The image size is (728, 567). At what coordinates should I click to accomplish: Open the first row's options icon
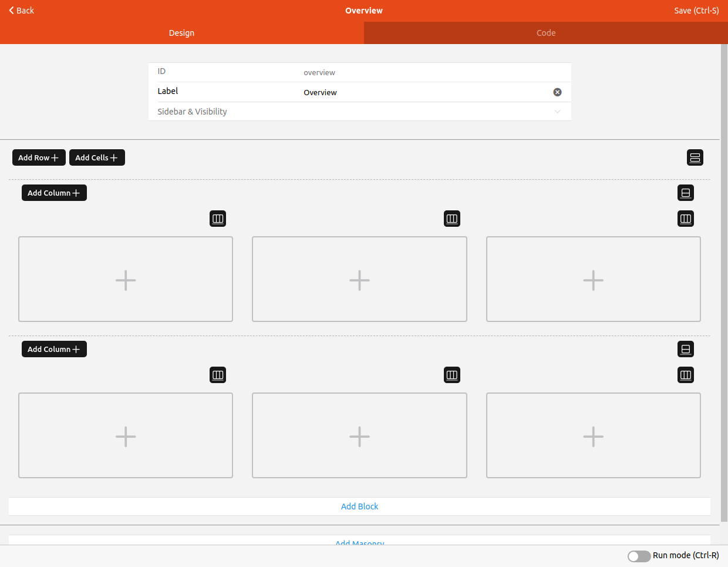pyautogui.click(x=685, y=193)
